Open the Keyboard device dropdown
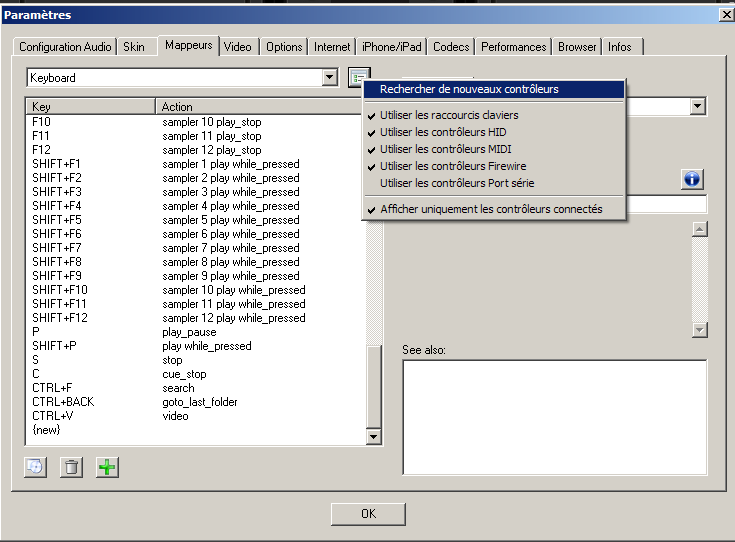Viewport: 735px width, 542px height. coord(330,78)
